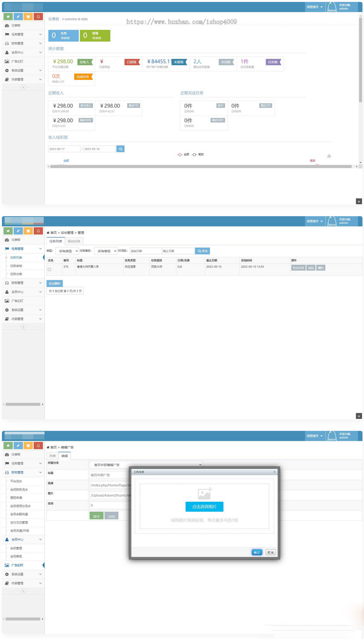Expand 内容管理 in the dashboard page sidebar
Image resolution: width=364 pixels, height=639 pixels.
(x=23, y=79)
